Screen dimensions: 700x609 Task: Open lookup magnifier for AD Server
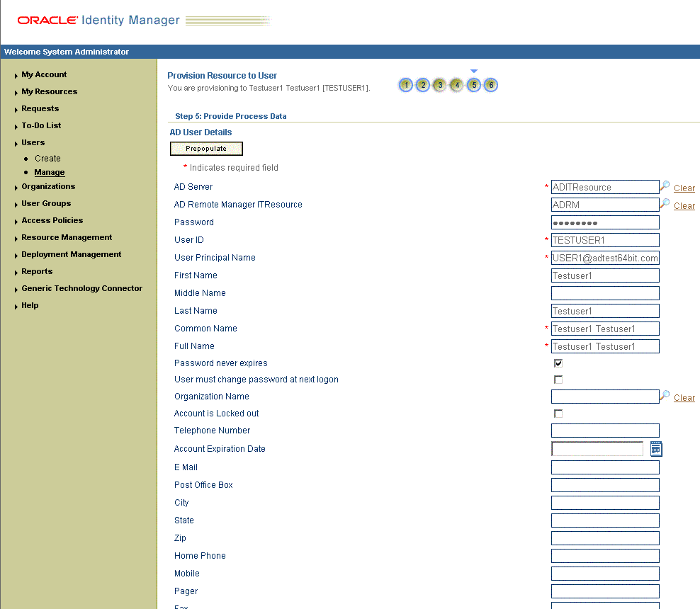(x=665, y=186)
